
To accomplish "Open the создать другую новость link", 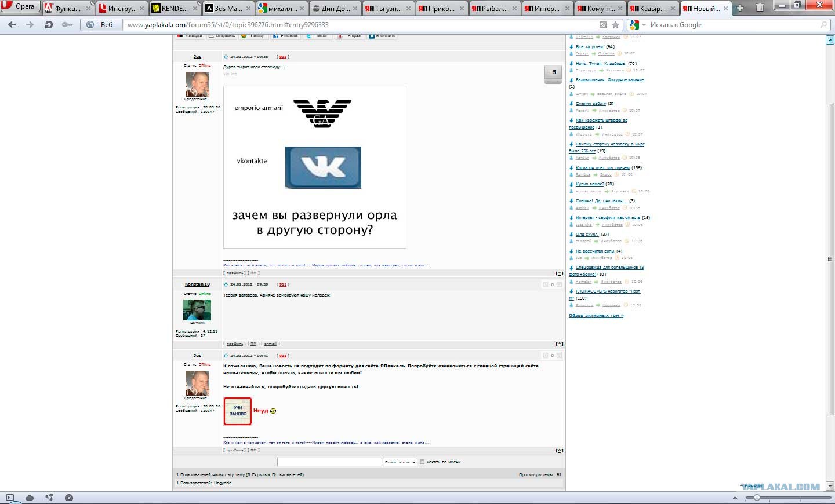I will click(x=327, y=387).
